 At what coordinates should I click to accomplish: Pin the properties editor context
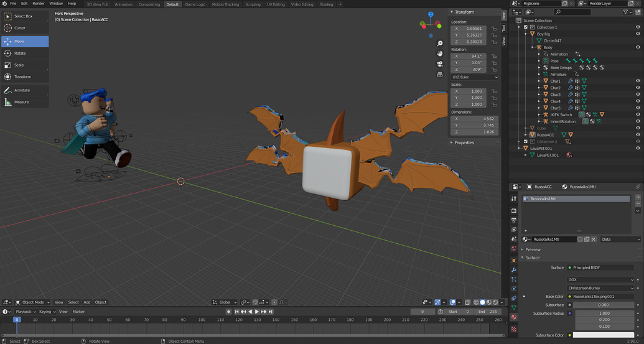[x=638, y=187]
